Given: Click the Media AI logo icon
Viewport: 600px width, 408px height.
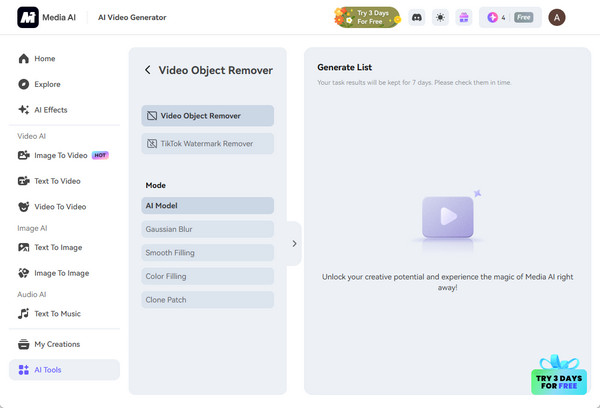Looking at the screenshot, I should 28,17.
